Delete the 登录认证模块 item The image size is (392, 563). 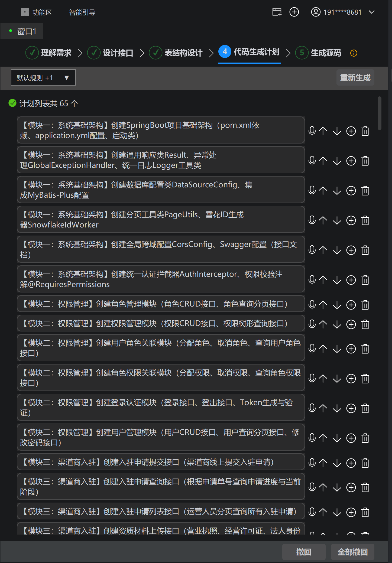[365, 408]
